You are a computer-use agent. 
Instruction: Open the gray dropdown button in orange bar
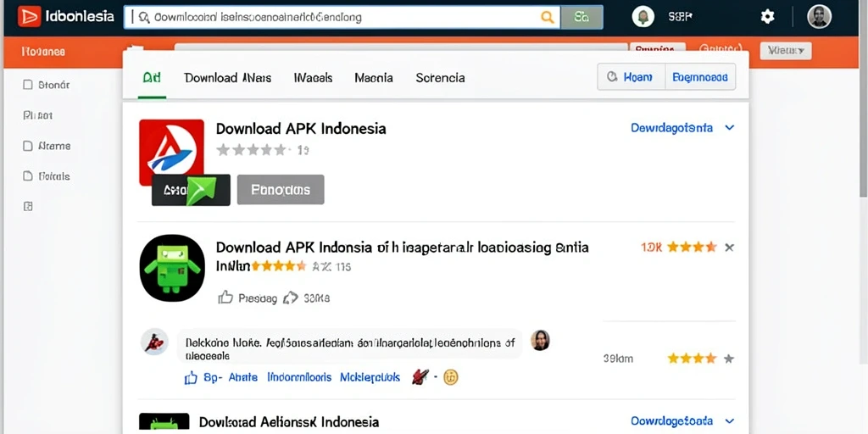click(786, 51)
